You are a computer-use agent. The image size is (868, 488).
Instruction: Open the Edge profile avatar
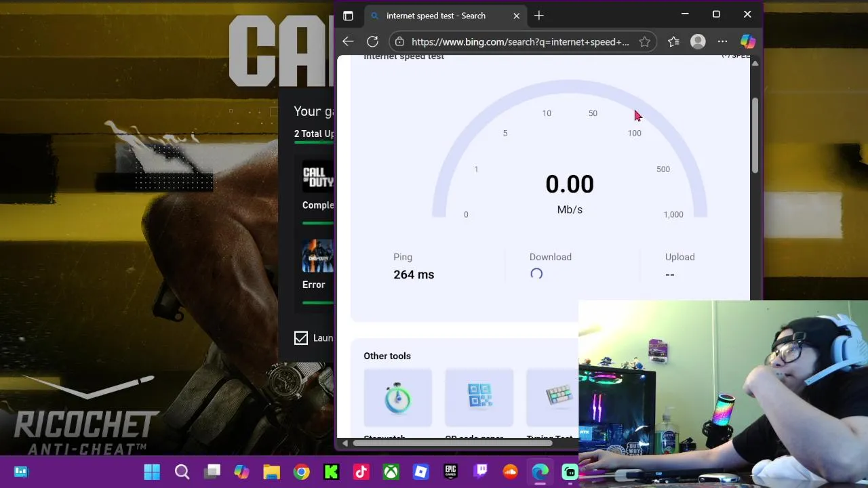point(698,42)
